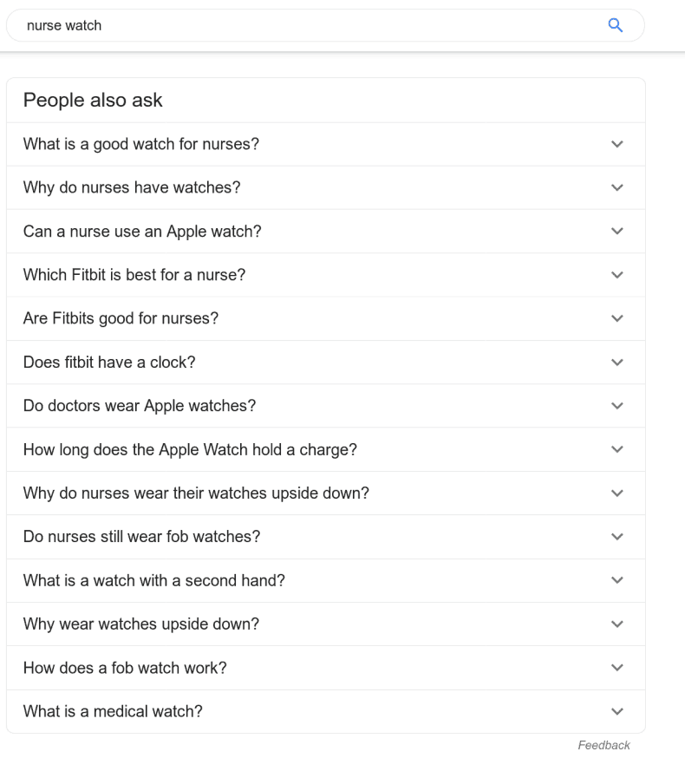
Task: Open chevron beside 'Can a nurse use an Apple watch?'
Action: 616,232
